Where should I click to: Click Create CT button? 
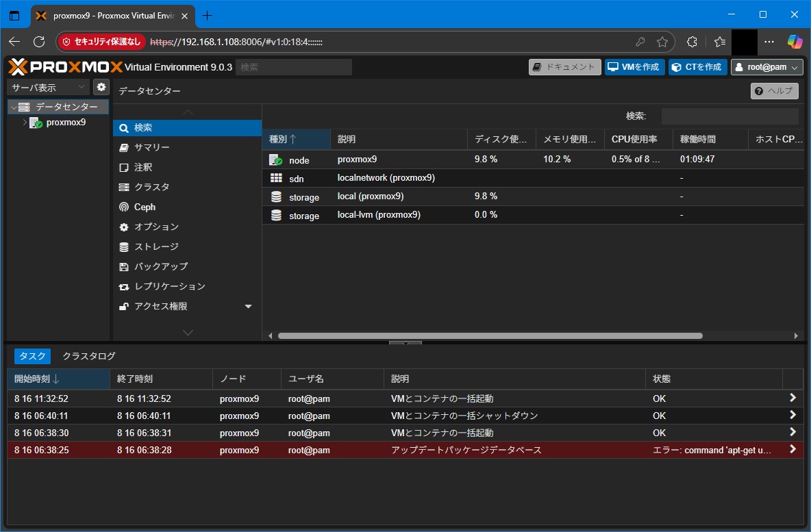698,67
